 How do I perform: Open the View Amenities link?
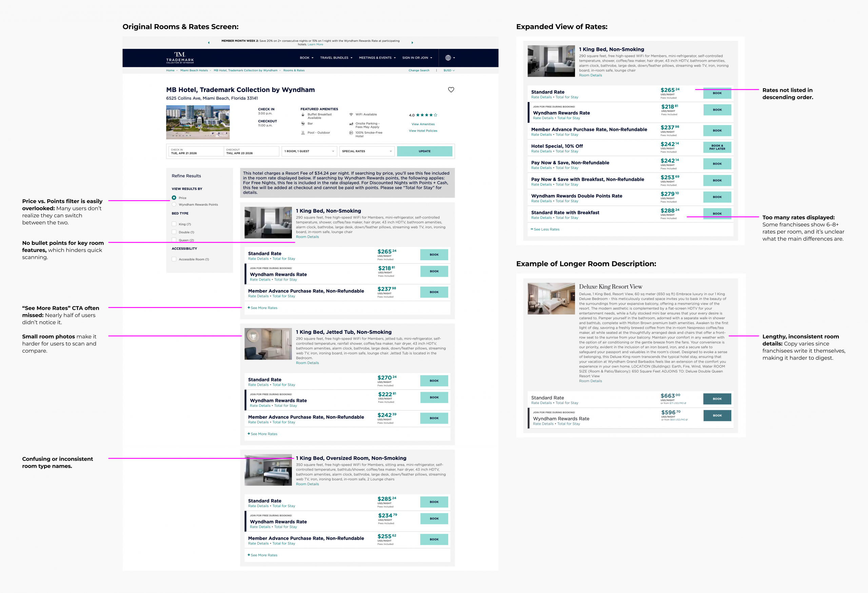point(423,124)
